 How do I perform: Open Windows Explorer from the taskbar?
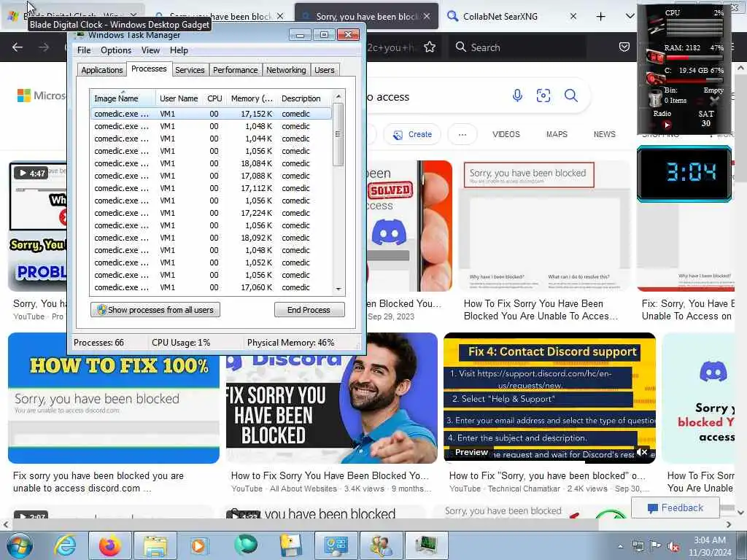155,545
